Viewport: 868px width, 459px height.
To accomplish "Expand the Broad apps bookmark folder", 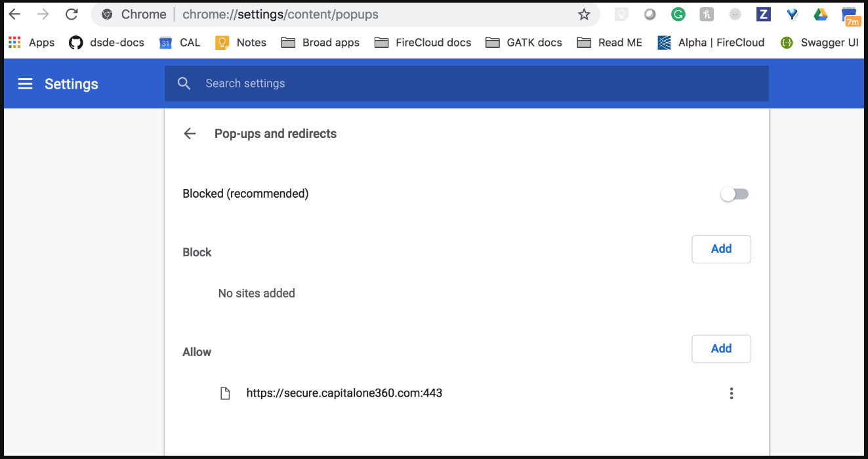I will point(320,43).
